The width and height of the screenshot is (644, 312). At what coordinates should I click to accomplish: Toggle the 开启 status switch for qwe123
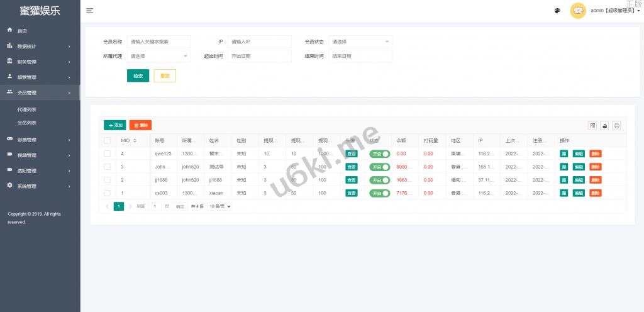point(379,153)
